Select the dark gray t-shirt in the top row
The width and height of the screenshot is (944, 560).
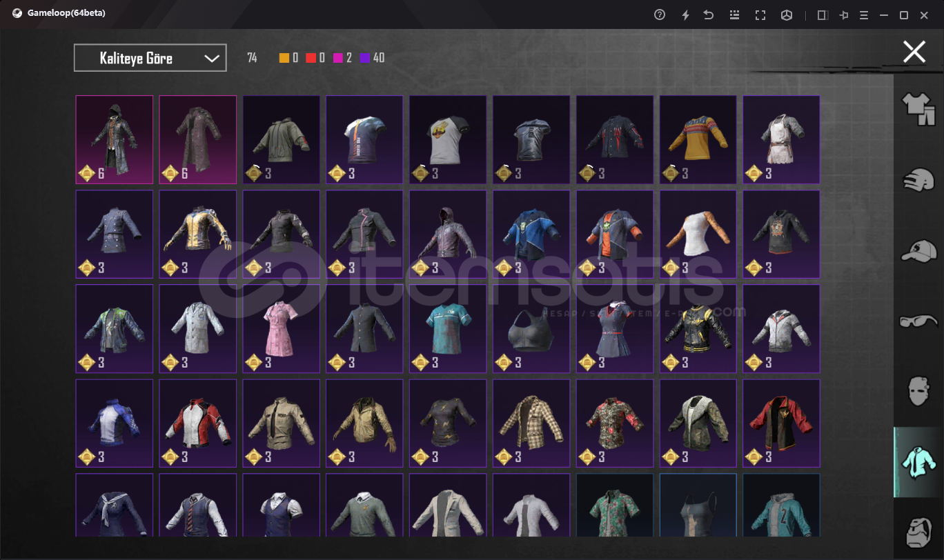pos(531,139)
